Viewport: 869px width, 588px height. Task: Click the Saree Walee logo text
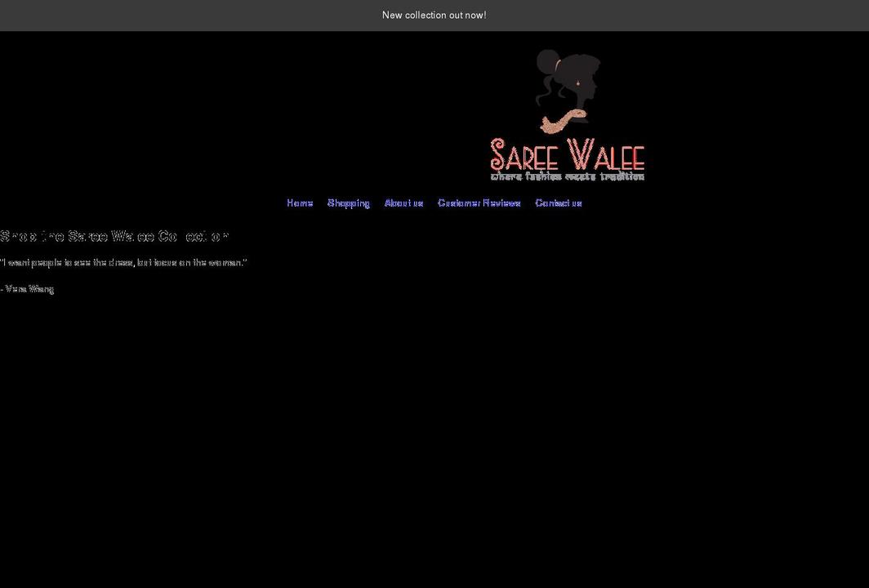click(568, 154)
